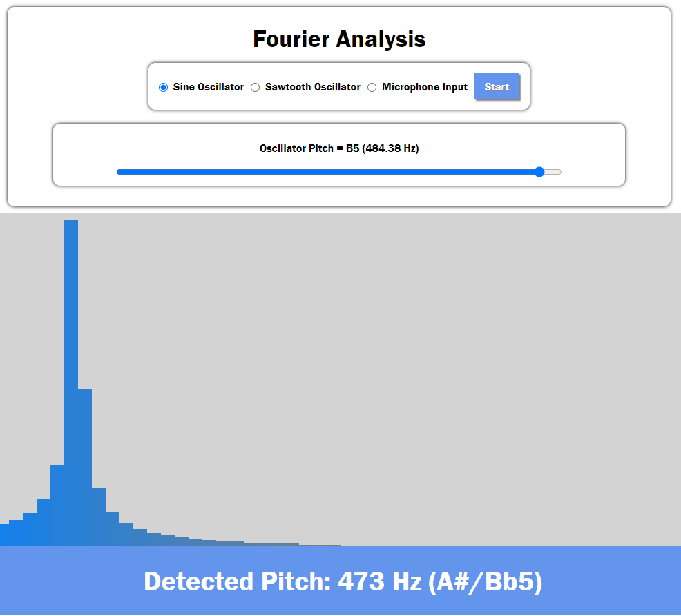Select the Sine Oscillator radio button

point(164,88)
